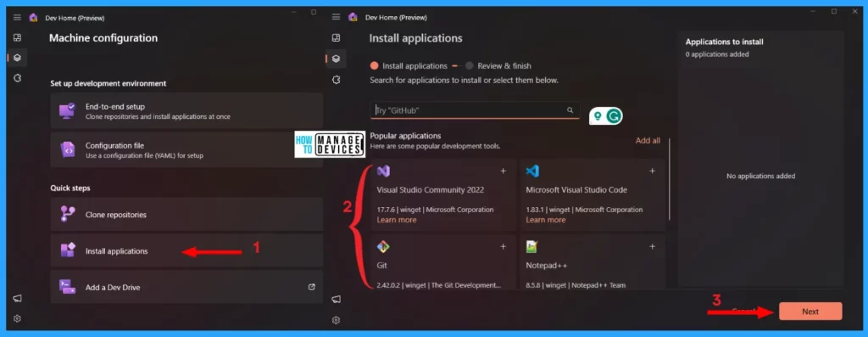Viewport: 868px width, 337px height.
Task: Select Machine configuration icon in Install applications sidebar
Action: 336,59
